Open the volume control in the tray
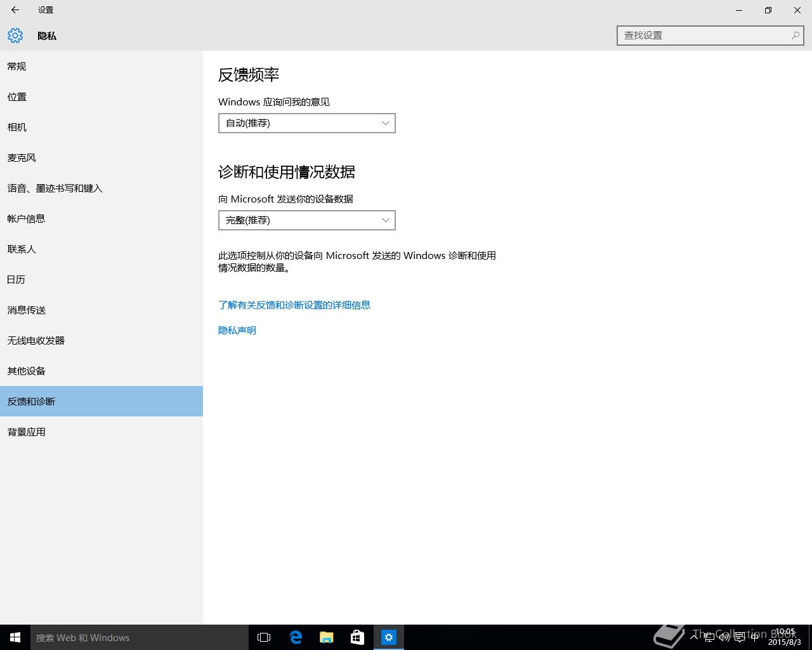 [x=724, y=637]
